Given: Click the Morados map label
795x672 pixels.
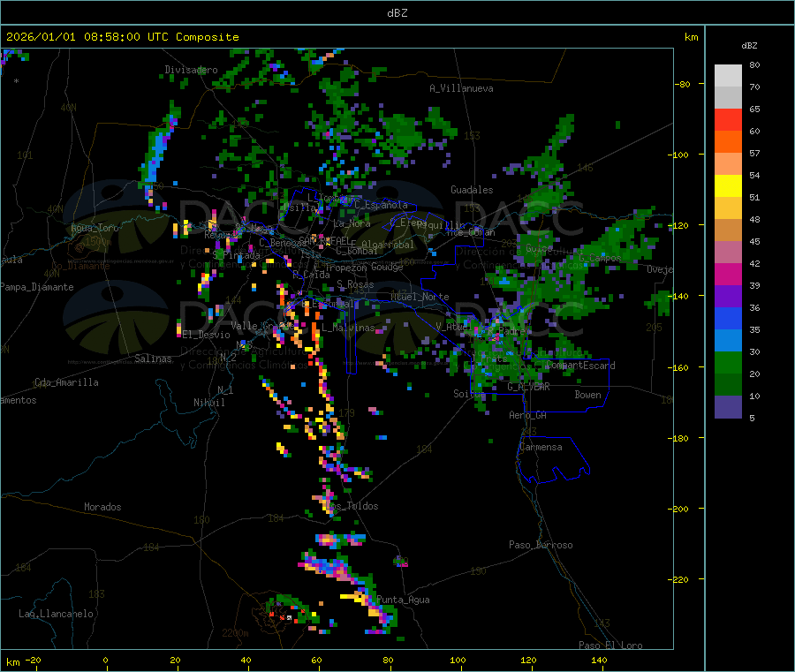Looking at the screenshot, I should 102,507.
